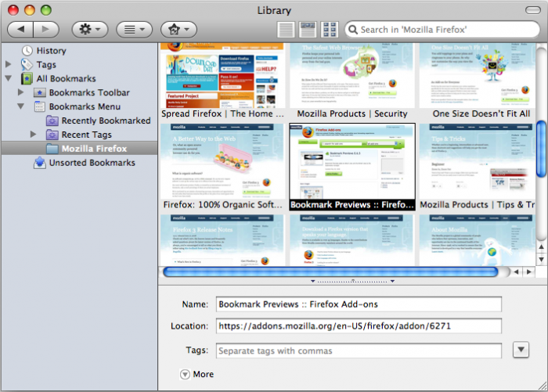Image resolution: width=548 pixels, height=392 pixels.
Task: Expand the Bookmarks Toolbar node
Action: tap(21, 92)
